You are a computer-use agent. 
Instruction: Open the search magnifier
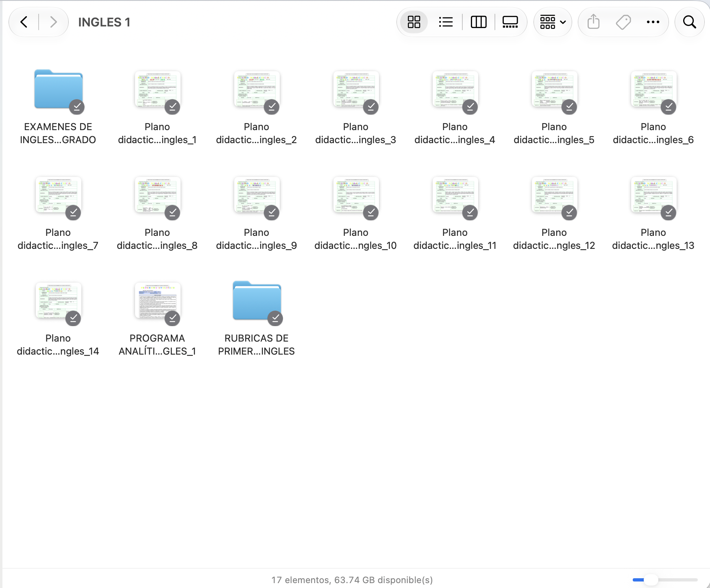[x=690, y=22]
